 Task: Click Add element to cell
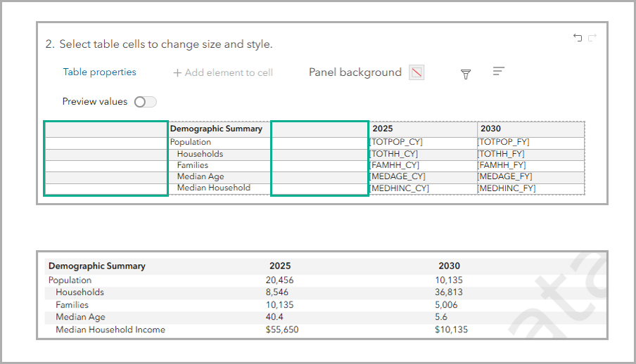223,72
